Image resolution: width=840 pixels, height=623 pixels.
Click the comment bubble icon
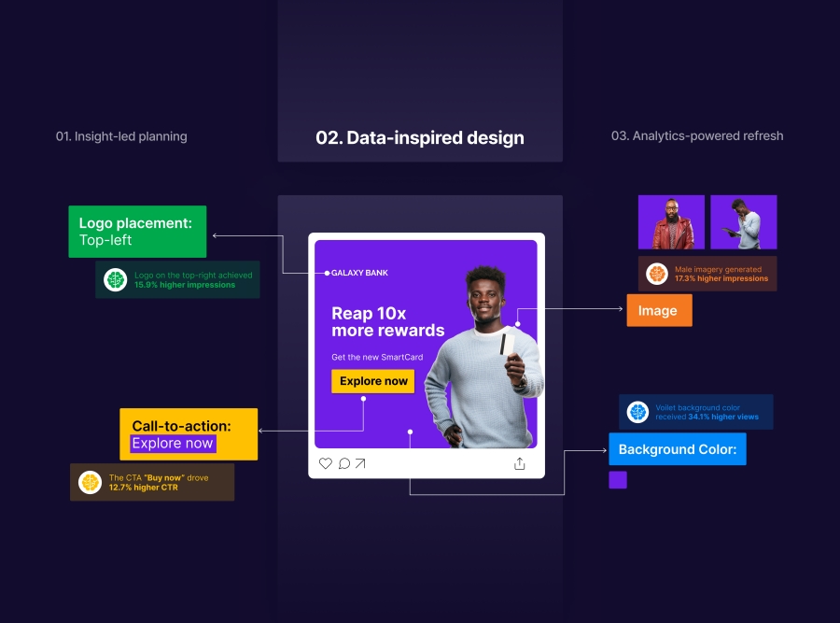coord(344,463)
